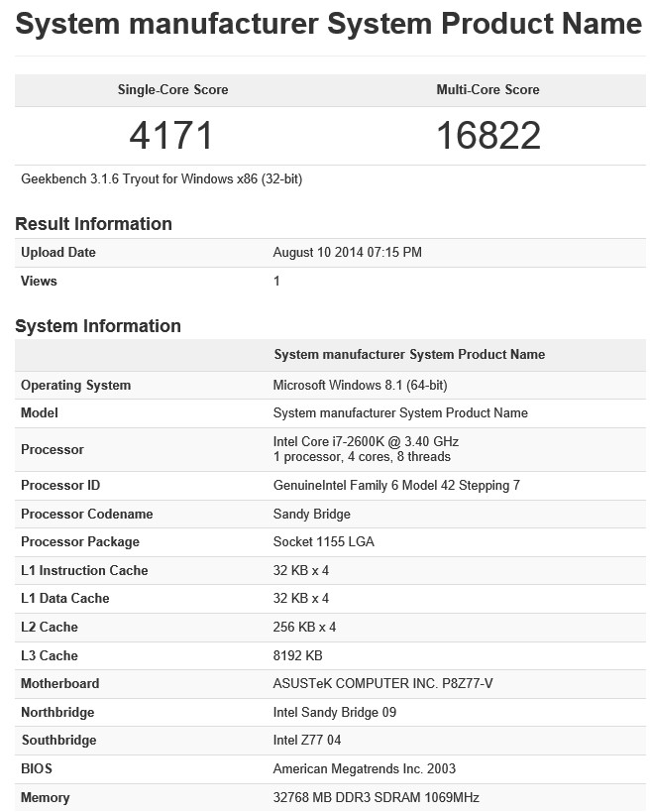
Task: Select GenuineIntel Family 6 Model 42 Stepping 7
Action: tap(396, 485)
